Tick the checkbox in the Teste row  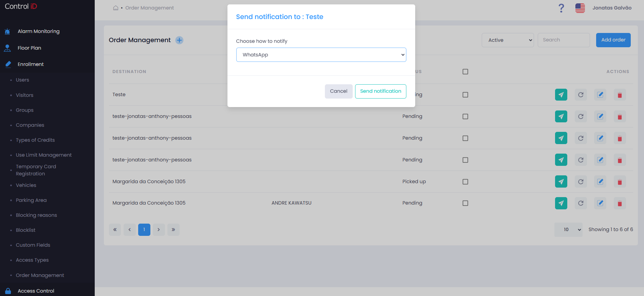465,95
